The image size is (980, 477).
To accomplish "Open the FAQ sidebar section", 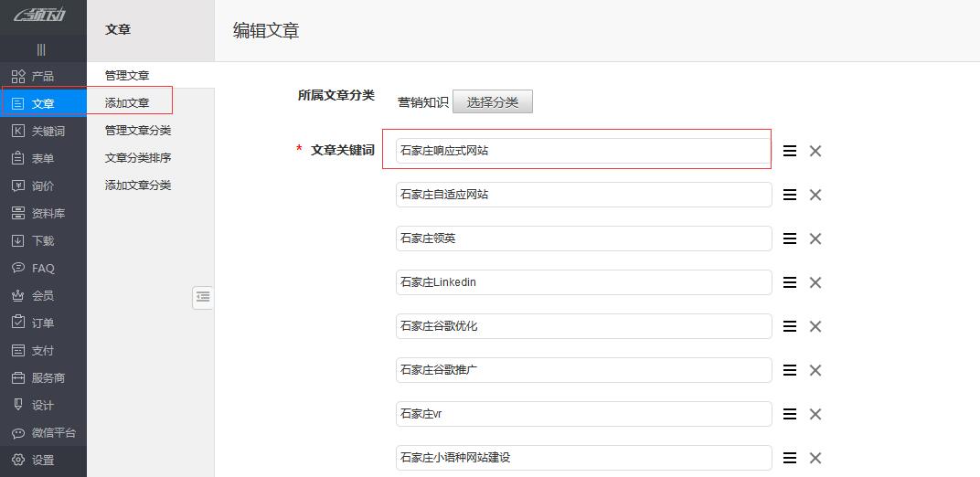I will tap(43, 269).
